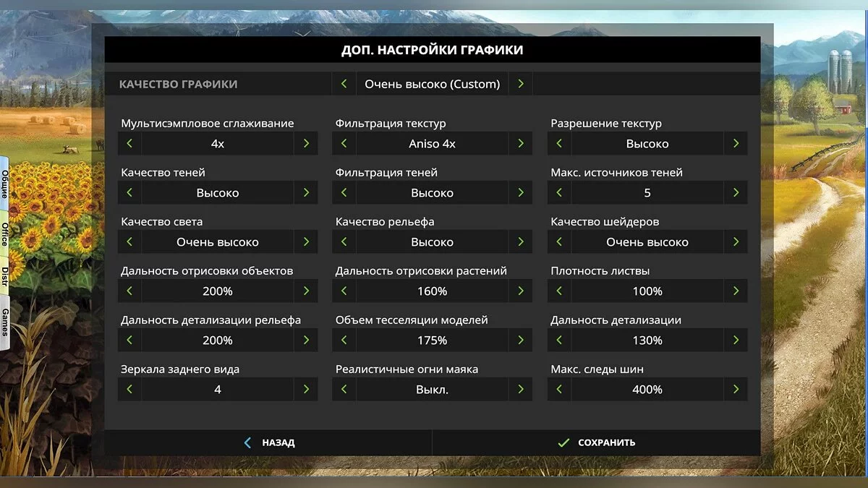Increase max shadow sources above 5
868x488 pixels.
tap(738, 192)
